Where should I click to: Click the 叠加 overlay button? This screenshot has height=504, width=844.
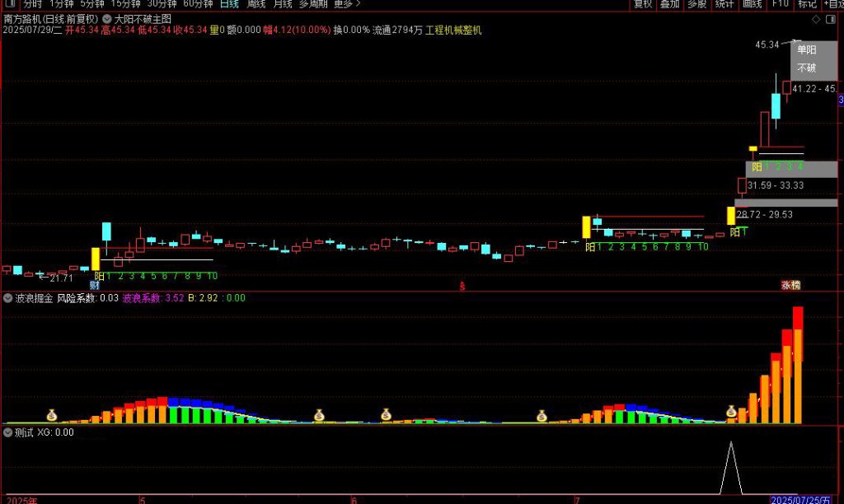[x=669, y=4]
